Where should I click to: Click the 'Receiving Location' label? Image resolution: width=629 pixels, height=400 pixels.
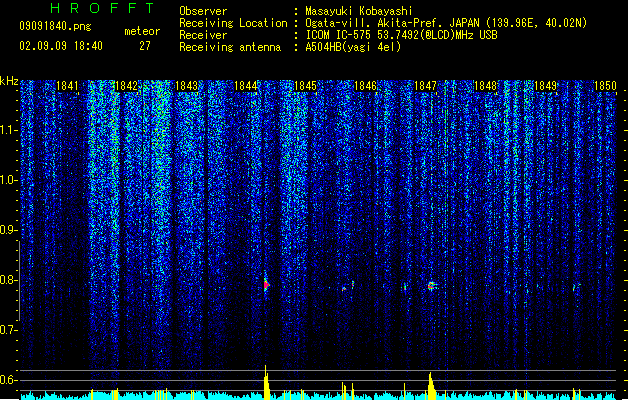pyautogui.click(x=233, y=23)
